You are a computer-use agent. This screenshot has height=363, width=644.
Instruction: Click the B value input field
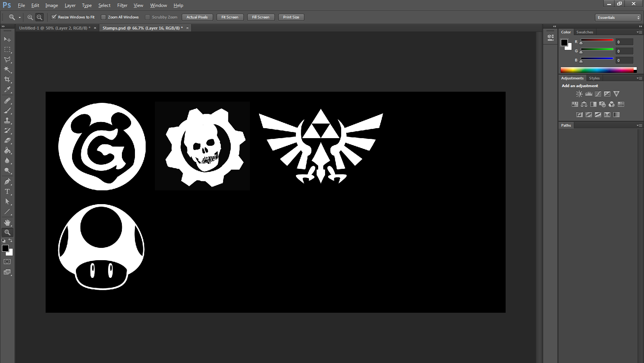pos(624,60)
